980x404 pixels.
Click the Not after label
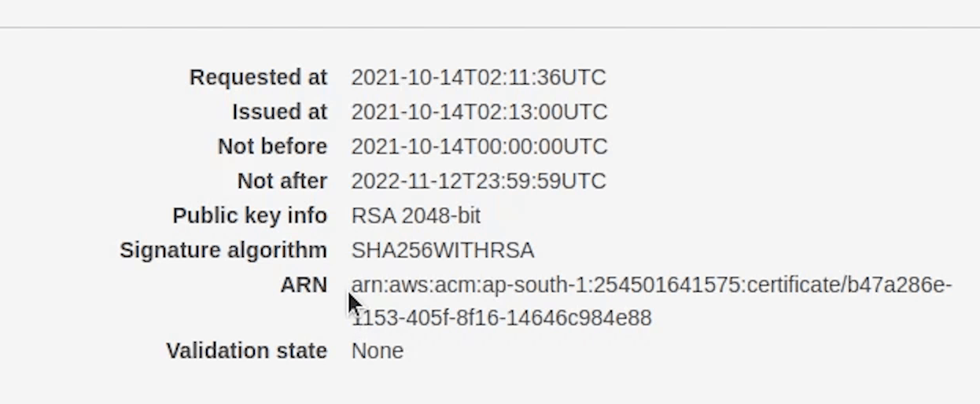(x=282, y=182)
